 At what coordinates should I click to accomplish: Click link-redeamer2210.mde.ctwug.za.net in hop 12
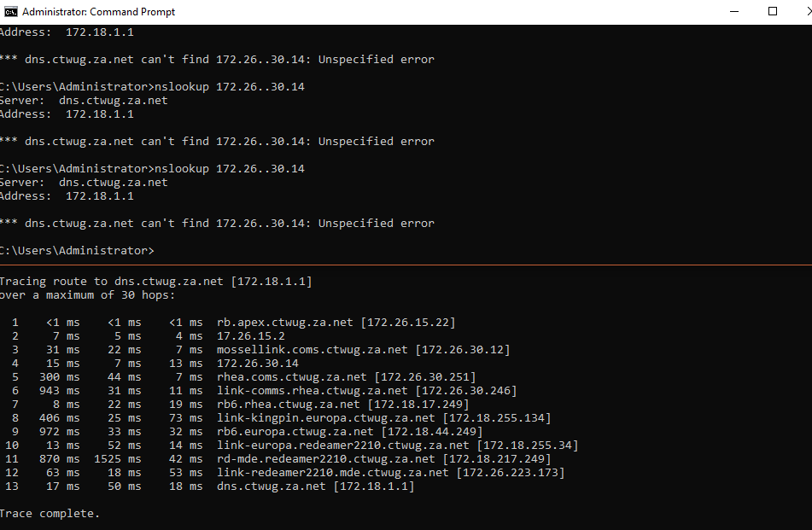[x=332, y=473]
